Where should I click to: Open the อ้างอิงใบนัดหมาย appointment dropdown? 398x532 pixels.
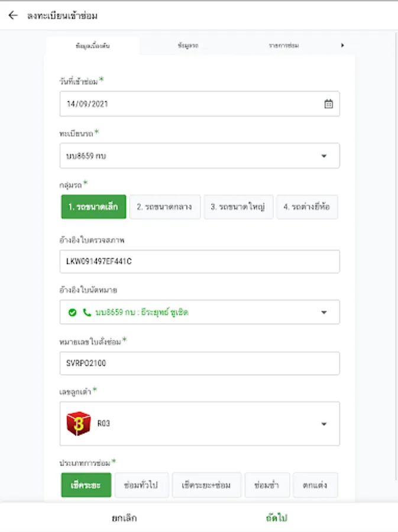pyautogui.click(x=323, y=312)
